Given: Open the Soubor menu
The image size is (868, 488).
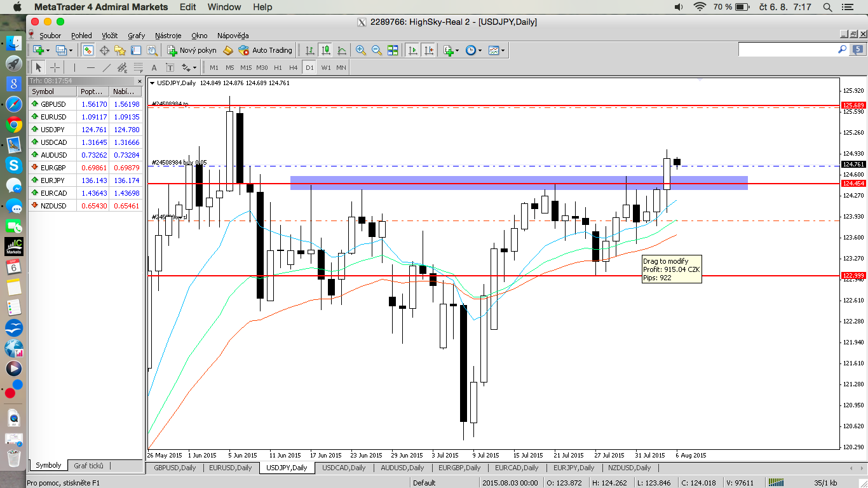Looking at the screenshot, I should [x=50, y=36].
